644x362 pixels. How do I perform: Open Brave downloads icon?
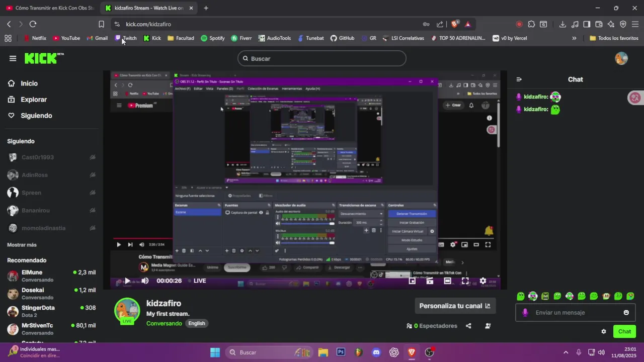point(562,24)
